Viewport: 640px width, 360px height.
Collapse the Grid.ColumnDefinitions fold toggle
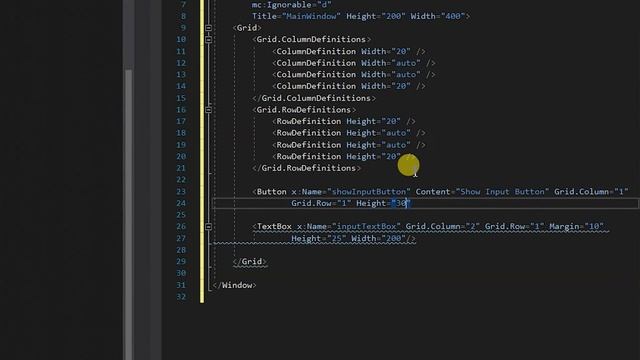[x=208, y=40]
